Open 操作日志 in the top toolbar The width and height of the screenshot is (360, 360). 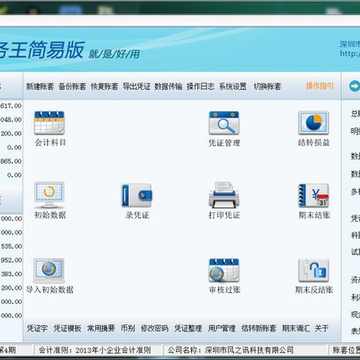click(x=200, y=87)
